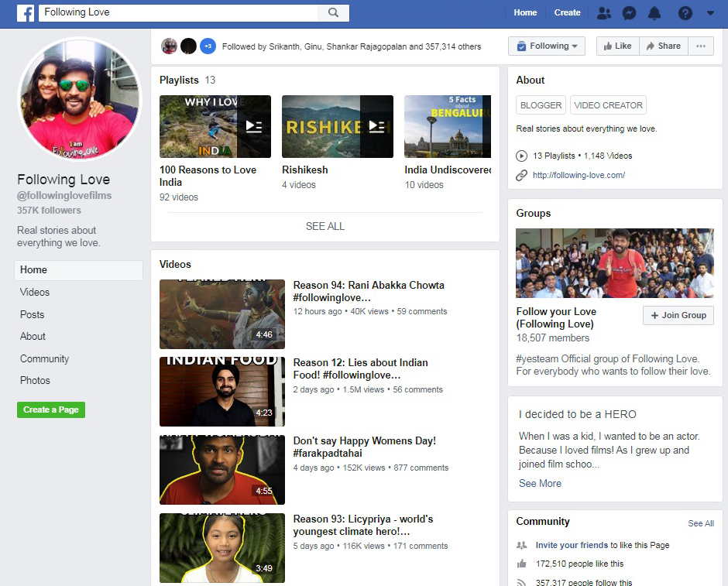Open the India Undiscovered playlist thumbnail
728x586 pixels.
click(x=448, y=126)
